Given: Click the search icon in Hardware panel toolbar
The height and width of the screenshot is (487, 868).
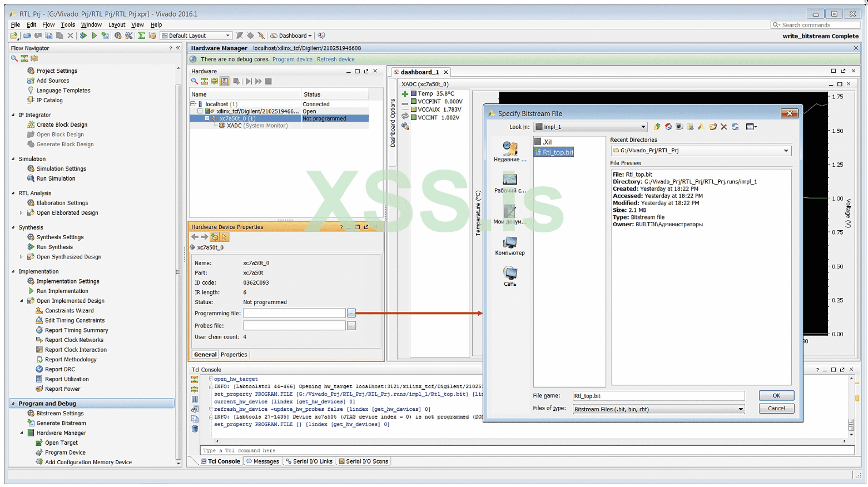Looking at the screenshot, I should [195, 81].
